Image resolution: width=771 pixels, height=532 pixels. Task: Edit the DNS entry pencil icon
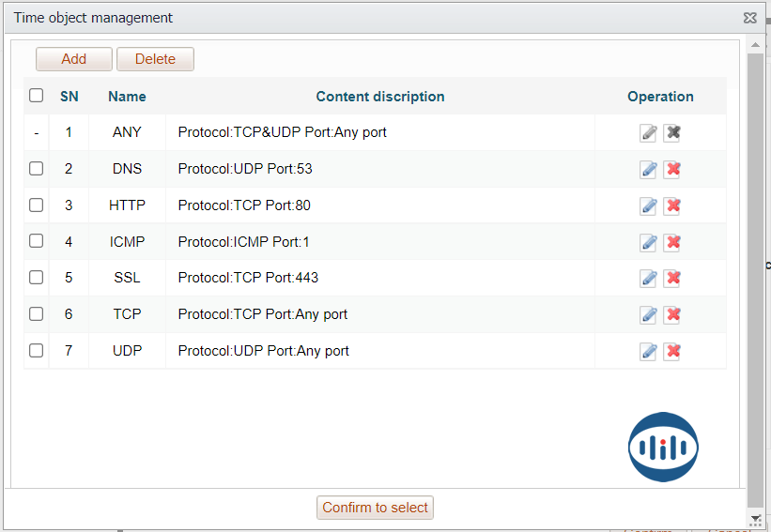648,169
